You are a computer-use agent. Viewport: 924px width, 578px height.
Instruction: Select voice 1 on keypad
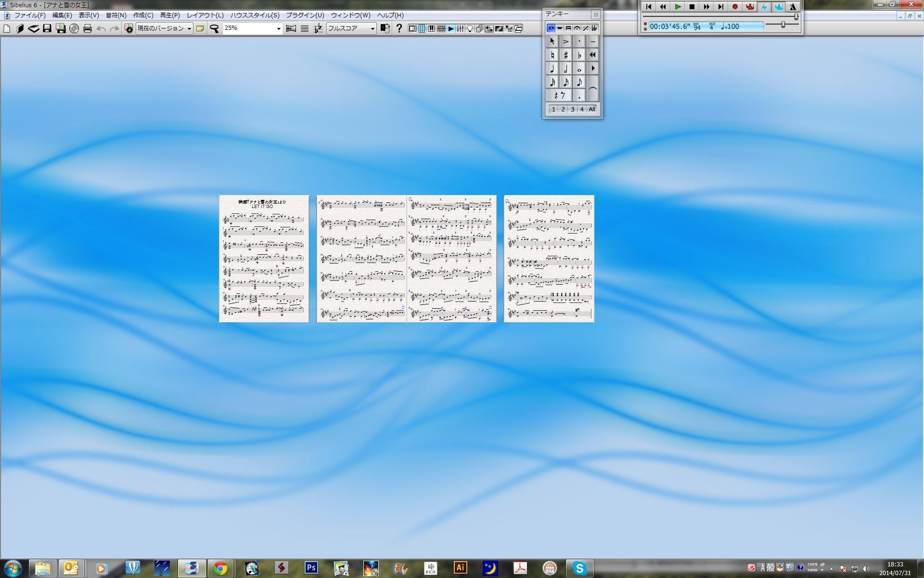(x=553, y=109)
